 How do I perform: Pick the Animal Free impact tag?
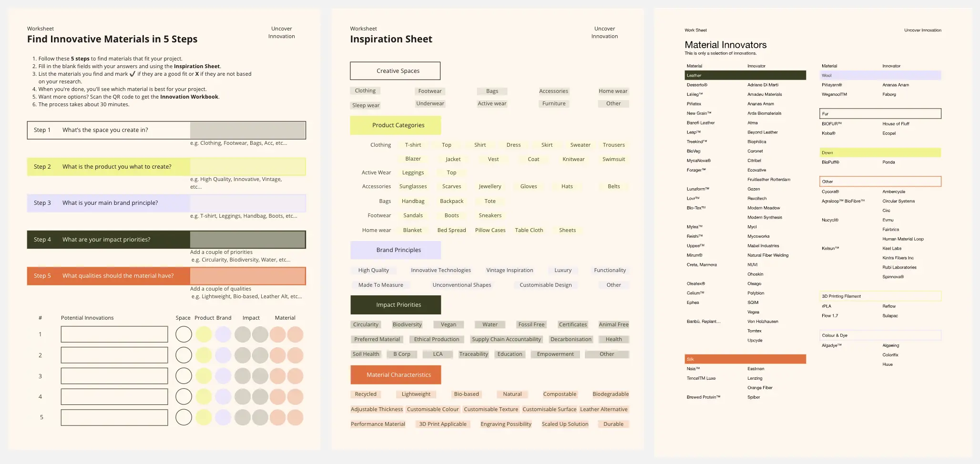pos(613,324)
